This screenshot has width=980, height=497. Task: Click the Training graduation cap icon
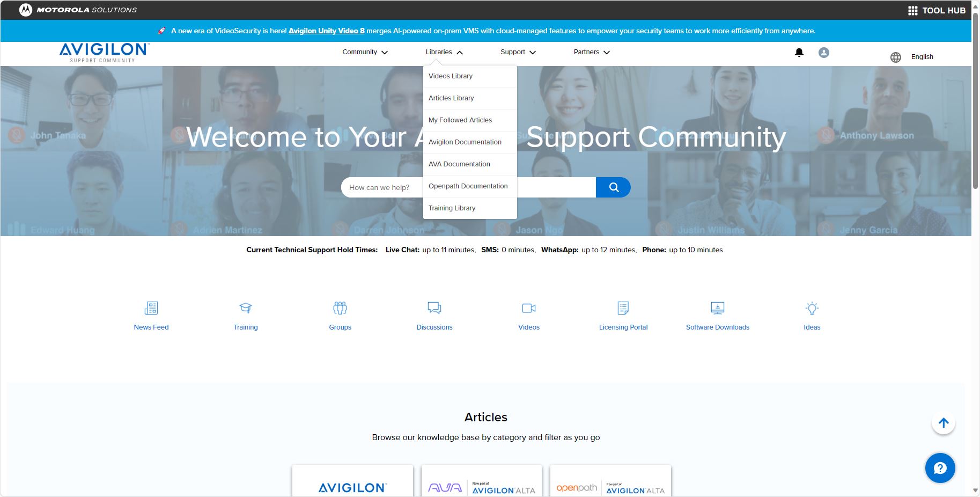coord(245,308)
